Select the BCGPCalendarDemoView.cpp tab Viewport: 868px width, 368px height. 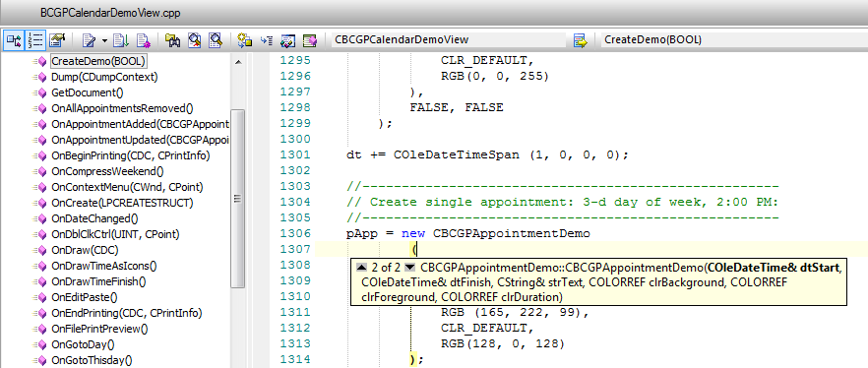(110, 13)
